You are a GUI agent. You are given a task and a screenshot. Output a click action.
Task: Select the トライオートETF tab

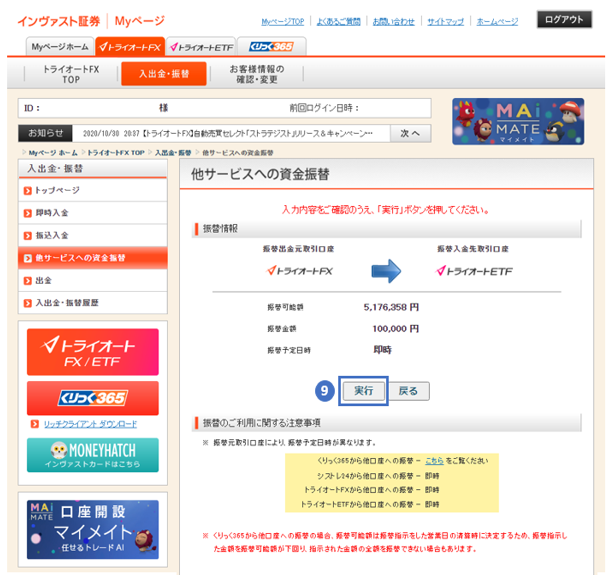pyautogui.click(x=201, y=47)
